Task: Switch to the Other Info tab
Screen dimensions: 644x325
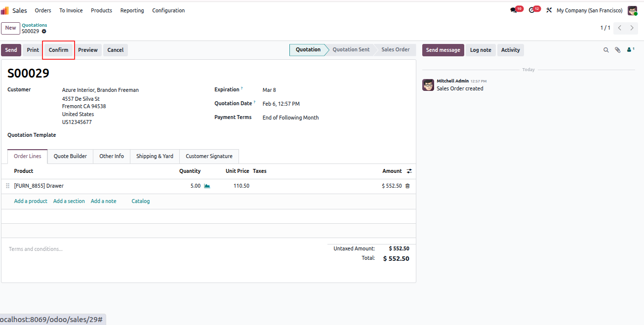Action: pyautogui.click(x=112, y=156)
